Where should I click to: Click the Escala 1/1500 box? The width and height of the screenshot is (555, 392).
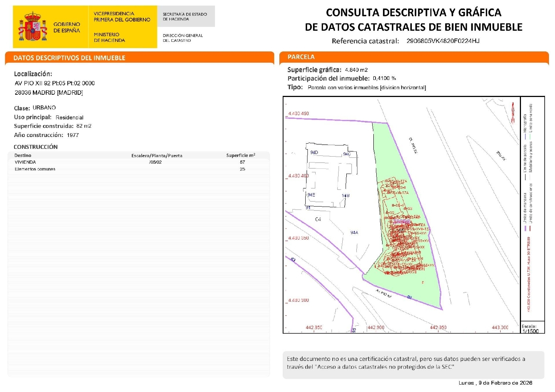pyautogui.click(x=532, y=329)
